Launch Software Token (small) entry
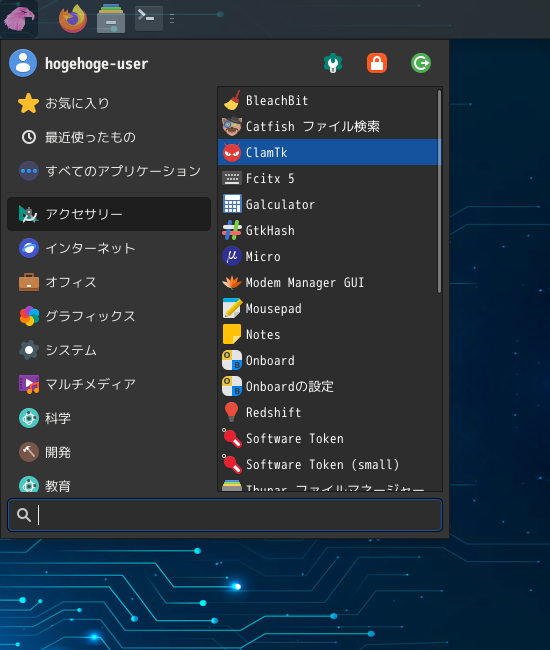 pyautogui.click(x=327, y=464)
